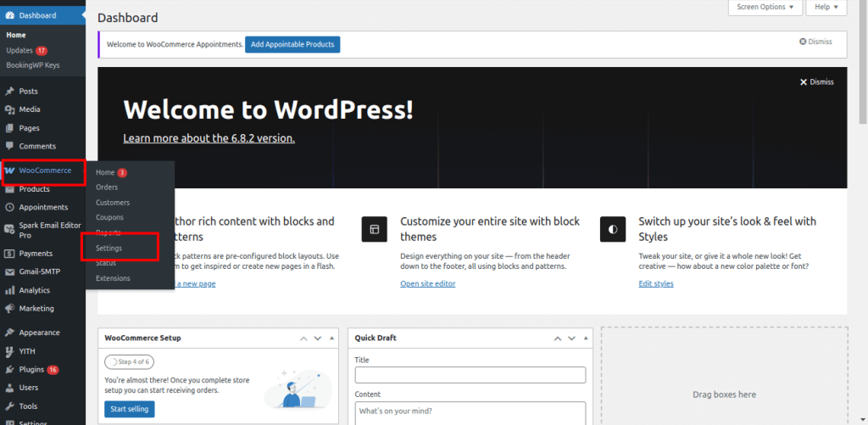Viewport: 868px width, 425px height.
Task: Click the Updates 17 count badge
Action: [x=42, y=50]
